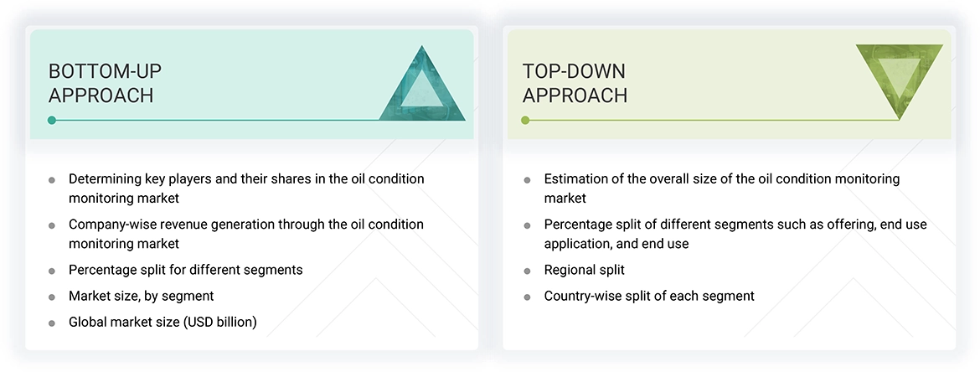Click bullet dot beside 'Global market size'

pos(52,323)
